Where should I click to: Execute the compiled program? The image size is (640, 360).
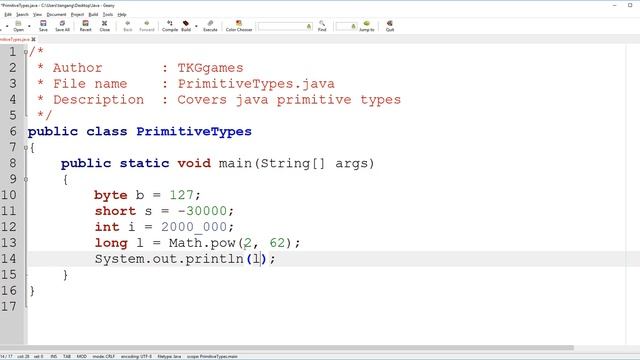(210, 26)
